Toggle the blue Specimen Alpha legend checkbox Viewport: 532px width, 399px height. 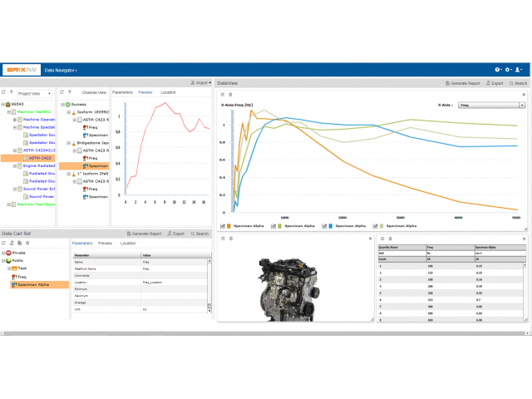(327, 226)
